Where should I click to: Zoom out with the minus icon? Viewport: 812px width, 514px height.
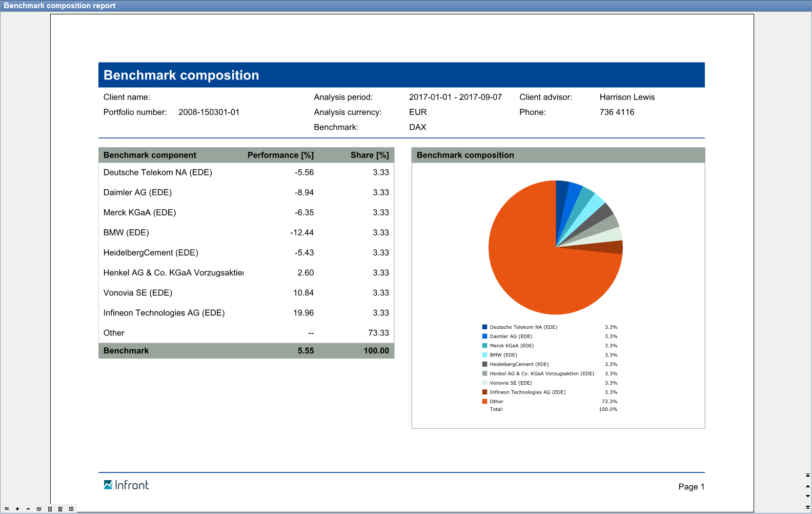click(28, 509)
